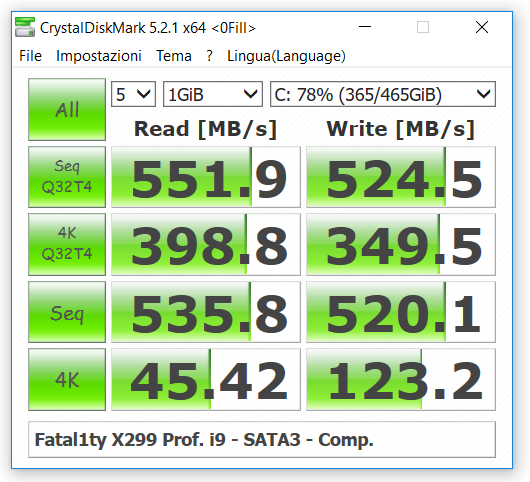The height and width of the screenshot is (482, 530).
Task: Click the Seq read value 535.8
Action: click(206, 312)
